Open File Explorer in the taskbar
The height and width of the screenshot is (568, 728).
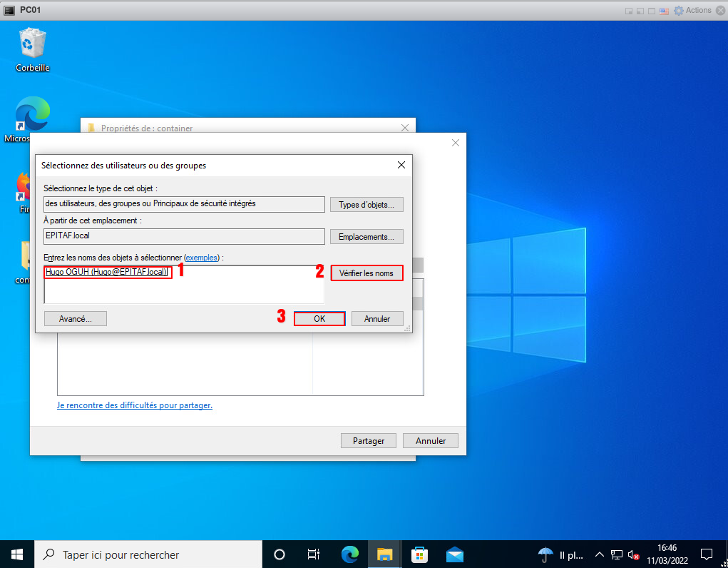385,554
